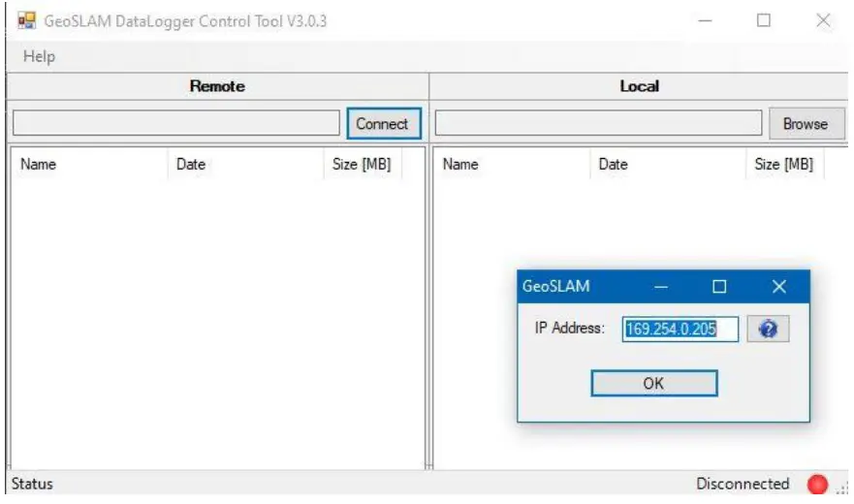854x504 pixels.
Task: Click the Browse button
Action: click(807, 124)
